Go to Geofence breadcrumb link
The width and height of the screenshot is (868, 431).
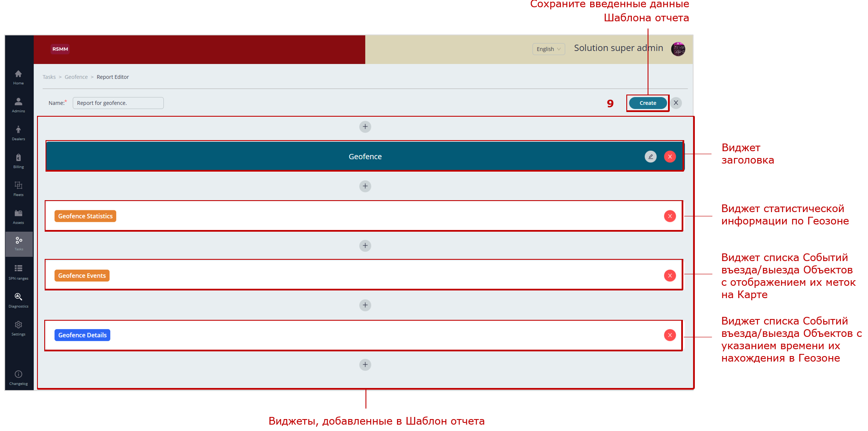[x=76, y=77]
